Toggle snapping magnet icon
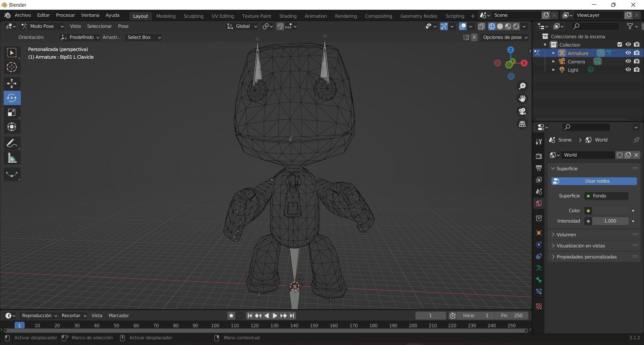The height and width of the screenshot is (345, 644). 280,26
